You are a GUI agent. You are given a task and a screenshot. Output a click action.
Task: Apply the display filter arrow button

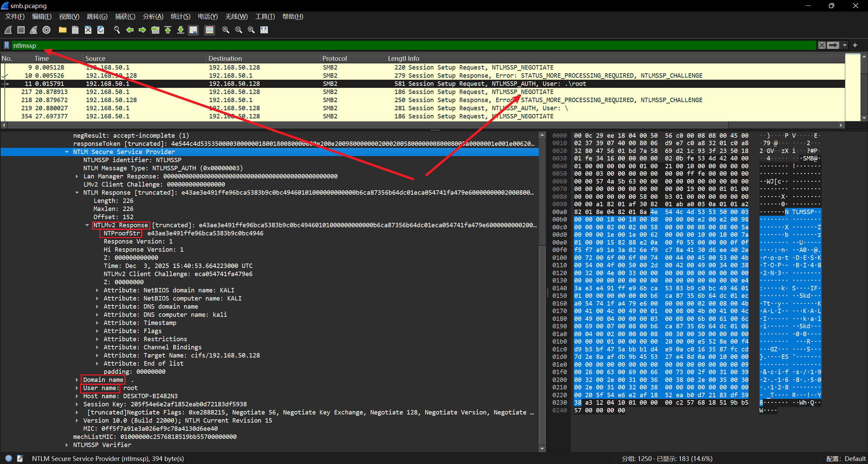coord(833,45)
